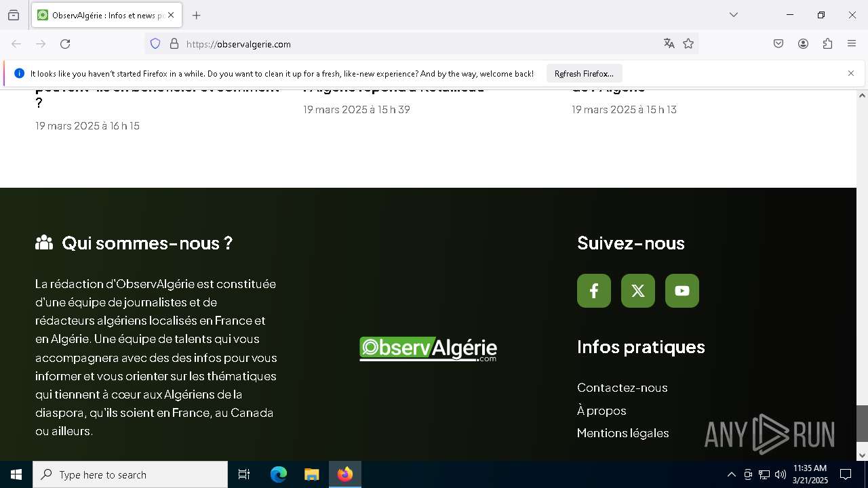Click the Firefox taskbar icon

345,474
